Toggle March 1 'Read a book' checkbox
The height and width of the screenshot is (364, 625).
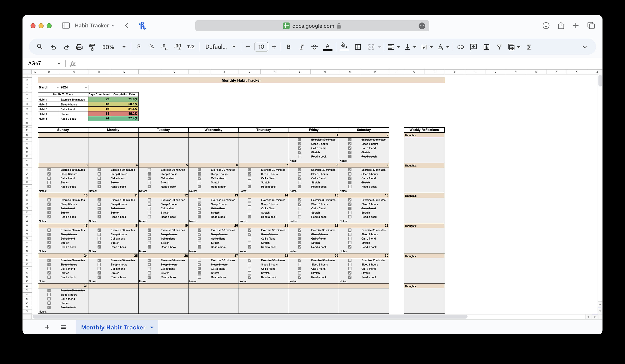coord(300,156)
